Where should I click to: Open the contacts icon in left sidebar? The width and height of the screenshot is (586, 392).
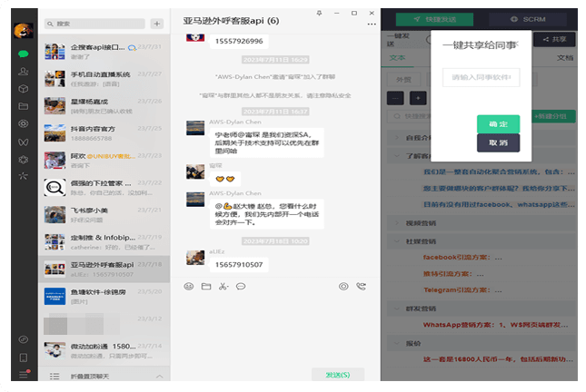coord(23,72)
